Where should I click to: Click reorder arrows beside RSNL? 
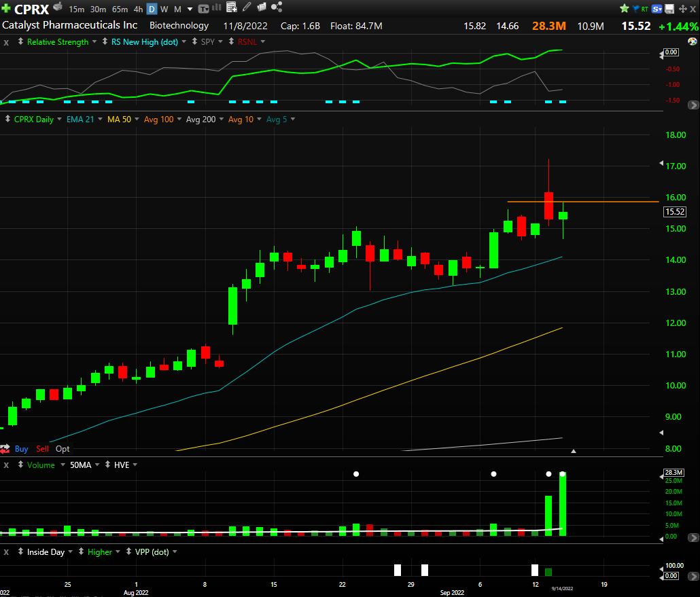click(x=231, y=41)
